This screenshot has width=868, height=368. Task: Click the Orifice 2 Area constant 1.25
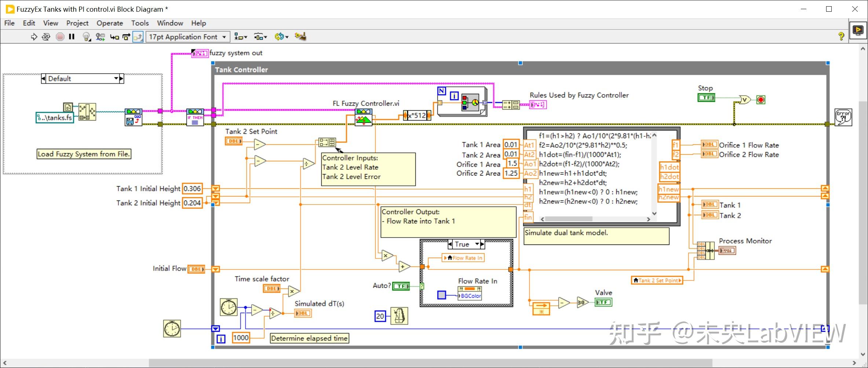pyautogui.click(x=511, y=173)
